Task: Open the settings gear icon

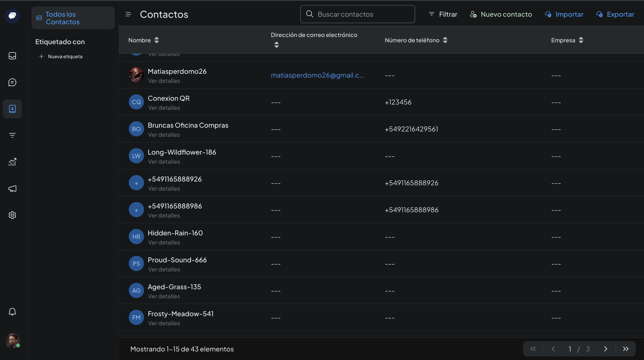Action: point(12,215)
